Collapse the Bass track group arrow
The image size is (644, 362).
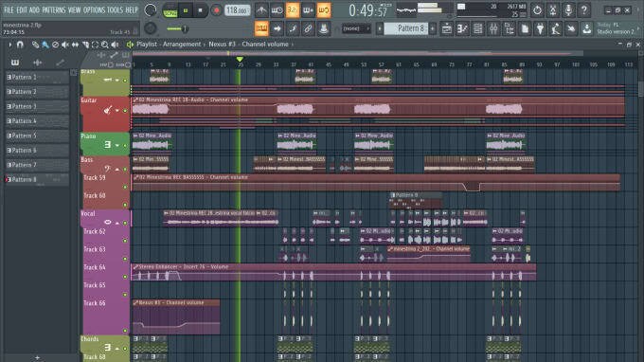click(x=117, y=169)
